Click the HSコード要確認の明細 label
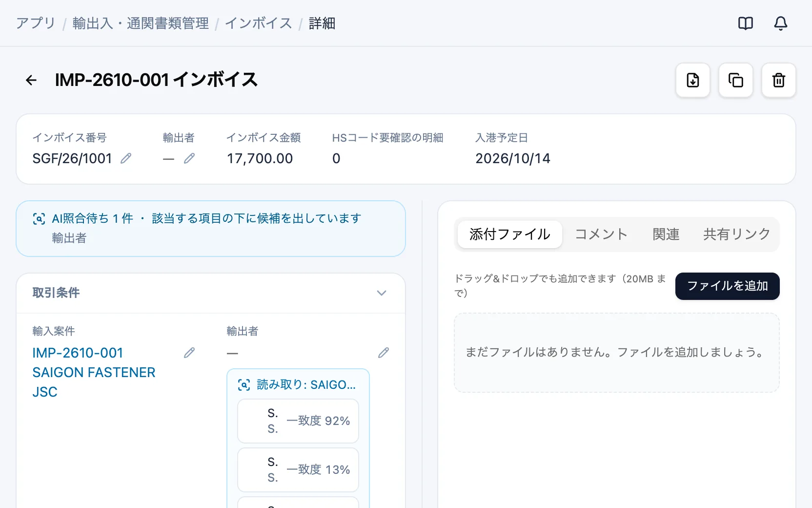This screenshot has height=508, width=812. tap(387, 138)
